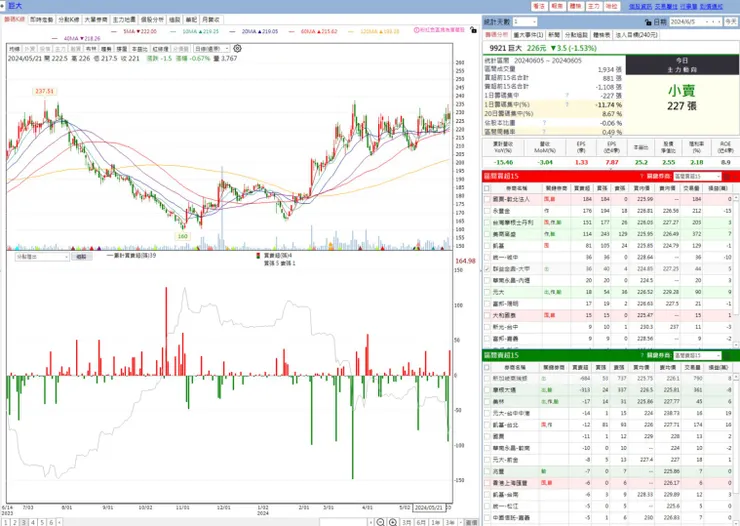Click the lock icon beside MA legend

click(473, 30)
